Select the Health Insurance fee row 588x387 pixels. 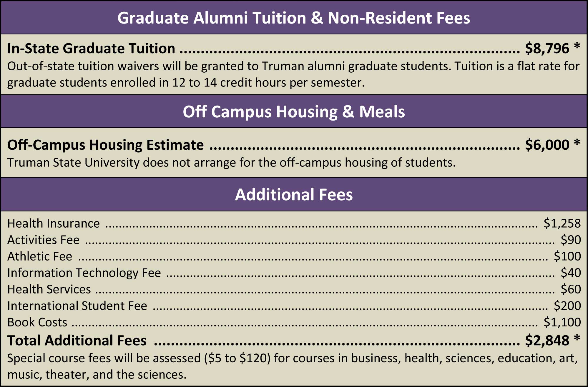(294, 223)
